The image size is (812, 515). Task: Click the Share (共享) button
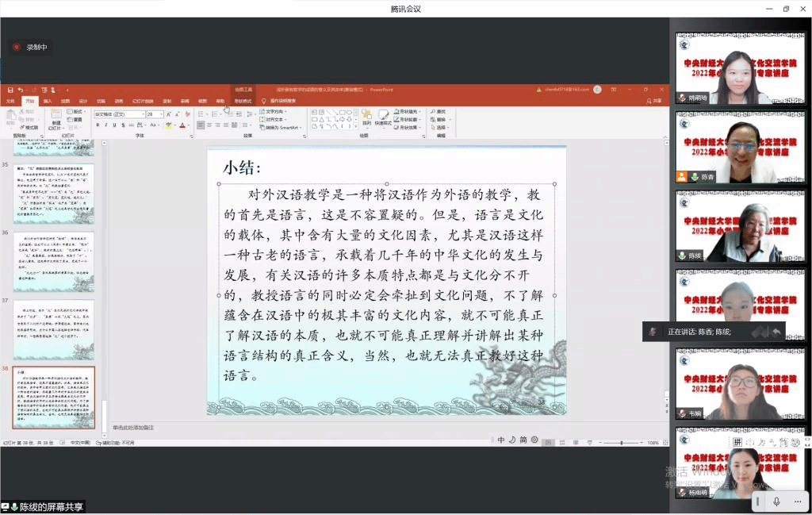tap(654, 101)
